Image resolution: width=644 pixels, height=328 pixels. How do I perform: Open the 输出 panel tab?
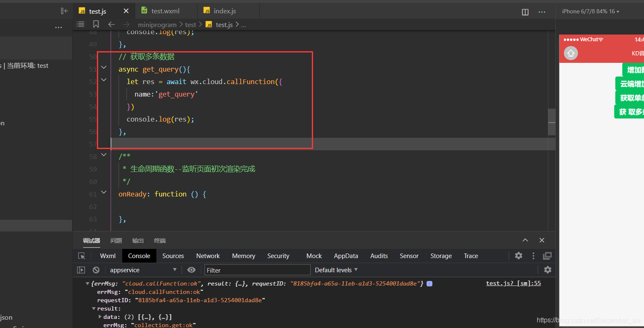pyautogui.click(x=138, y=241)
